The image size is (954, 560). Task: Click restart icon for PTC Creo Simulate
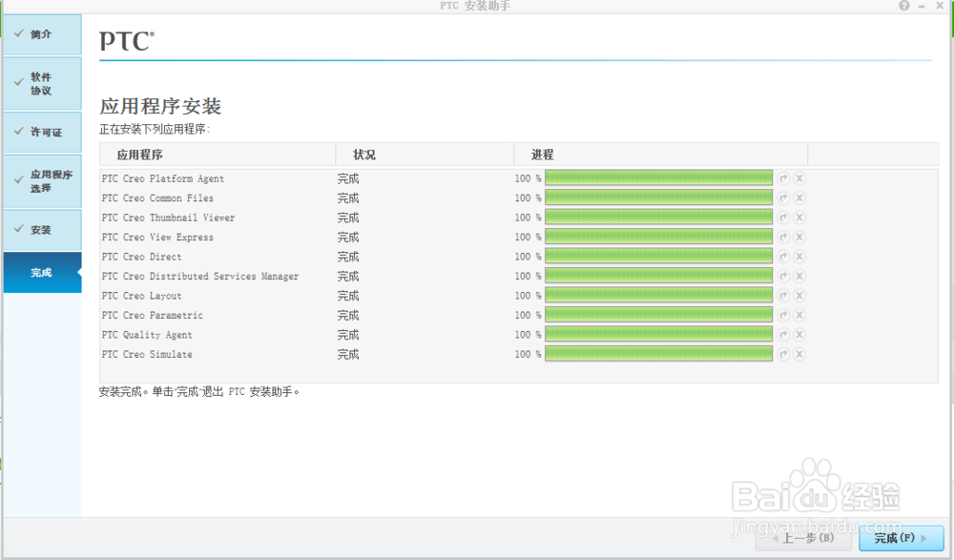[x=783, y=354]
